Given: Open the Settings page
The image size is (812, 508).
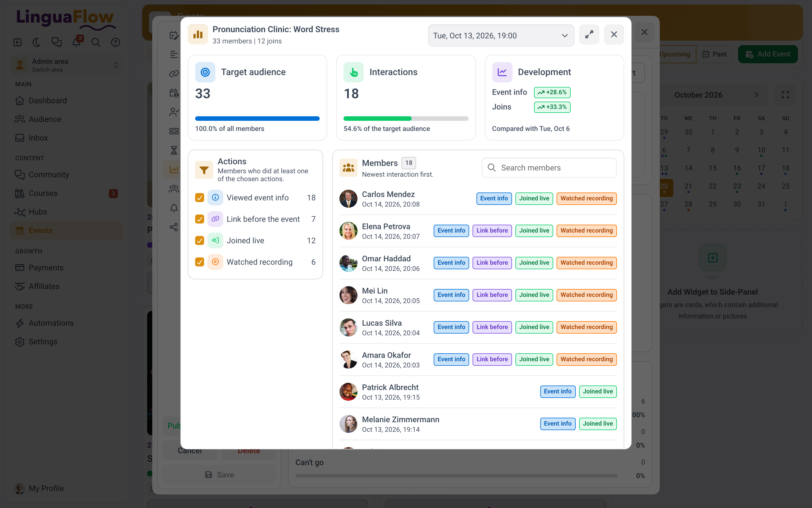Looking at the screenshot, I should click(x=67, y=342).
